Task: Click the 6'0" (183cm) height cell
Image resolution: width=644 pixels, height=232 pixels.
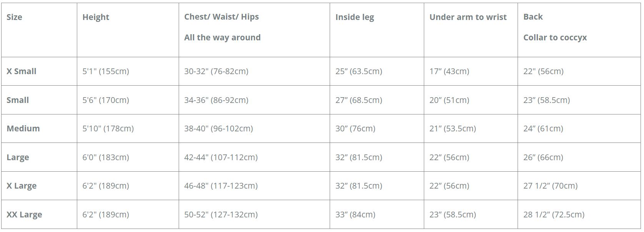Action: pos(106,157)
